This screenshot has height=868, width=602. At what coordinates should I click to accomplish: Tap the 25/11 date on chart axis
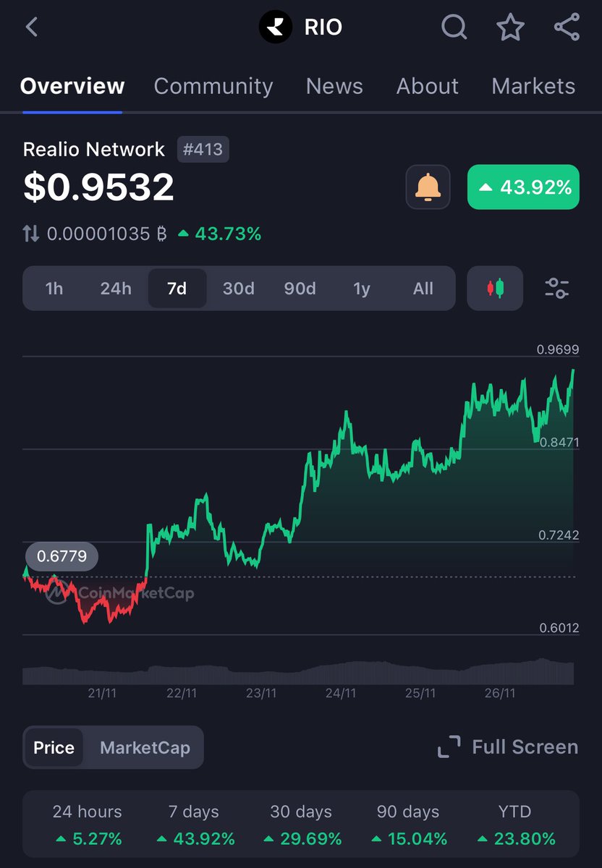point(420,693)
